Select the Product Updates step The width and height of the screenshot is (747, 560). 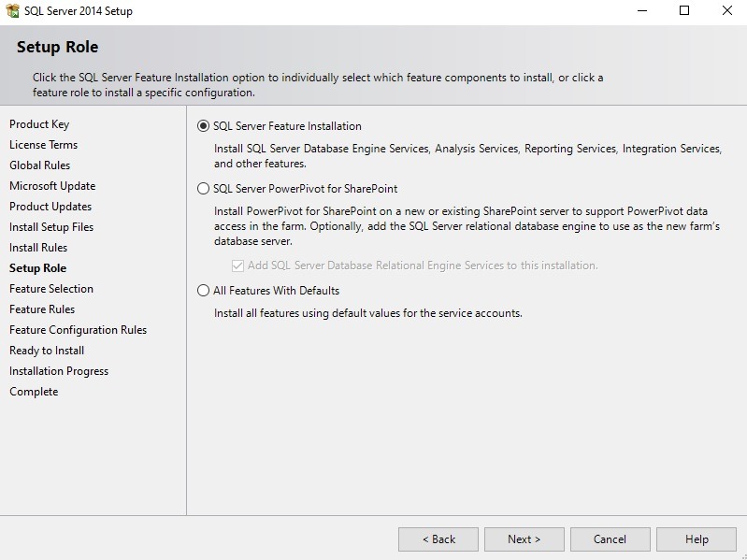[50, 207]
